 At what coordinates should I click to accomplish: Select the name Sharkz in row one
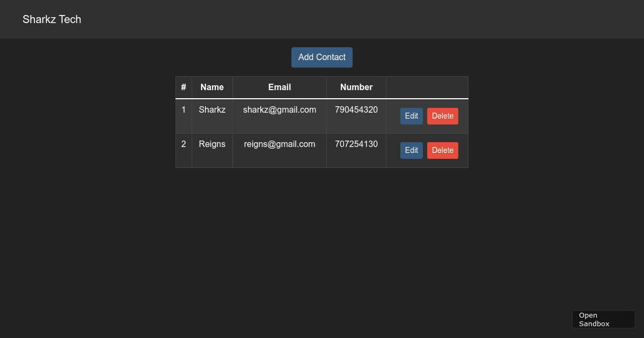(212, 109)
